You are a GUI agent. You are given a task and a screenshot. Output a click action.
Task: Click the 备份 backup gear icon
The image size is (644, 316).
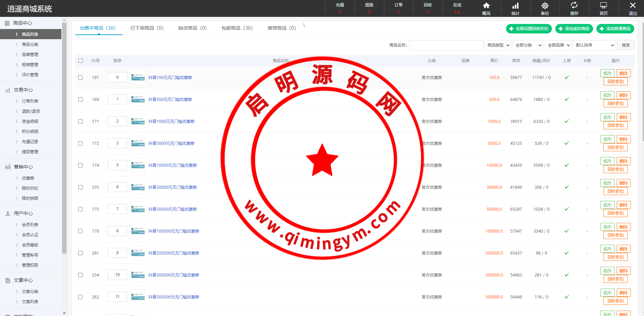545,6
